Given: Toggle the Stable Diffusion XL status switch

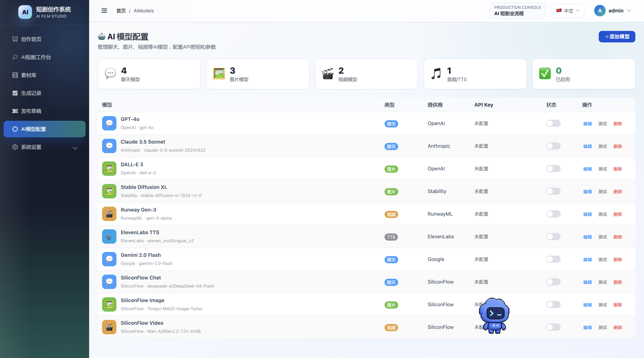Looking at the screenshot, I should 553,191.
